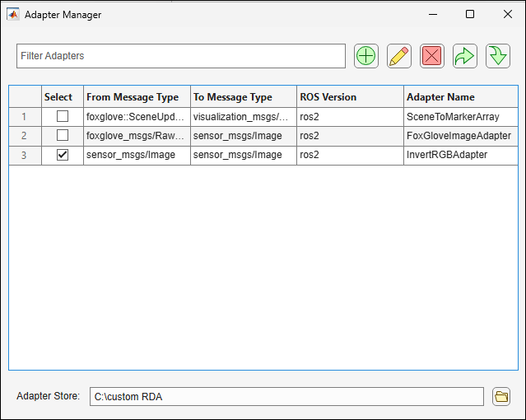The height and width of the screenshot is (420, 526).
Task: Sort by To Message Type header
Action: 244,96
